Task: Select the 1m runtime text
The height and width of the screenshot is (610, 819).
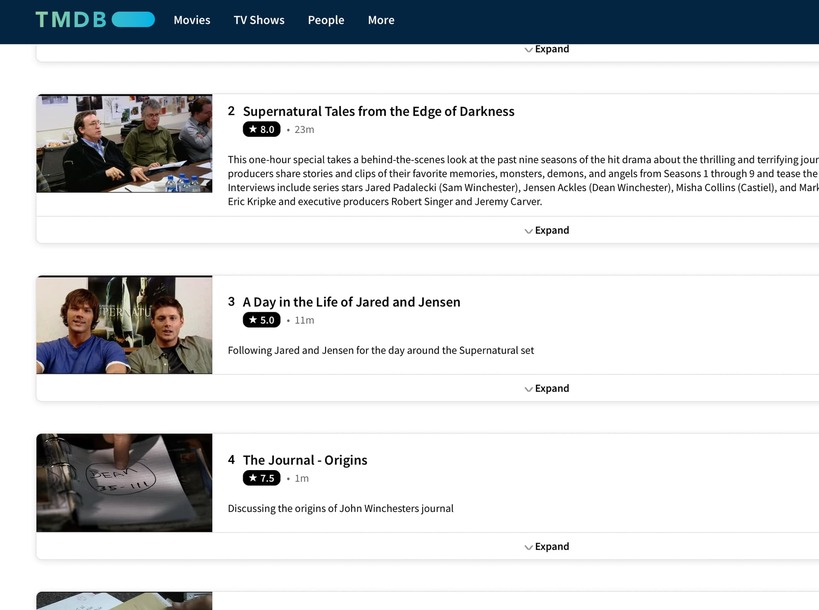Action: tap(302, 478)
